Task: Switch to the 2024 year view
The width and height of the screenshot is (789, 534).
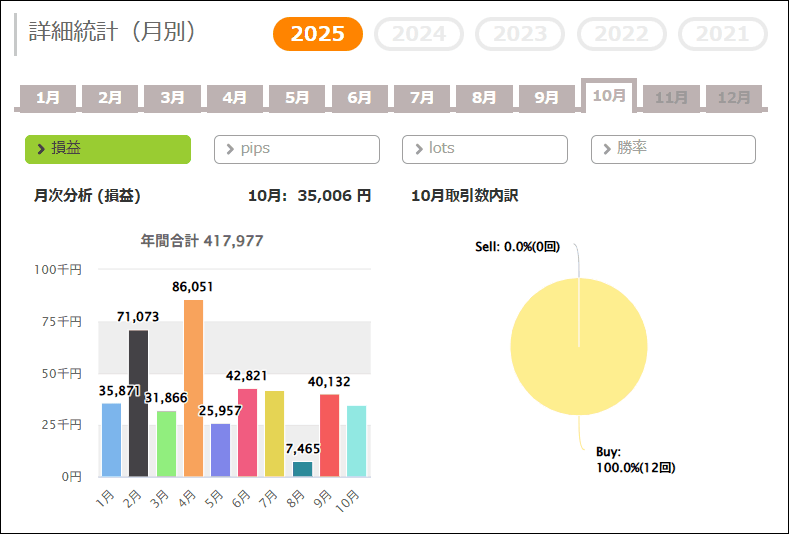Action: click(x=419, y=34)
